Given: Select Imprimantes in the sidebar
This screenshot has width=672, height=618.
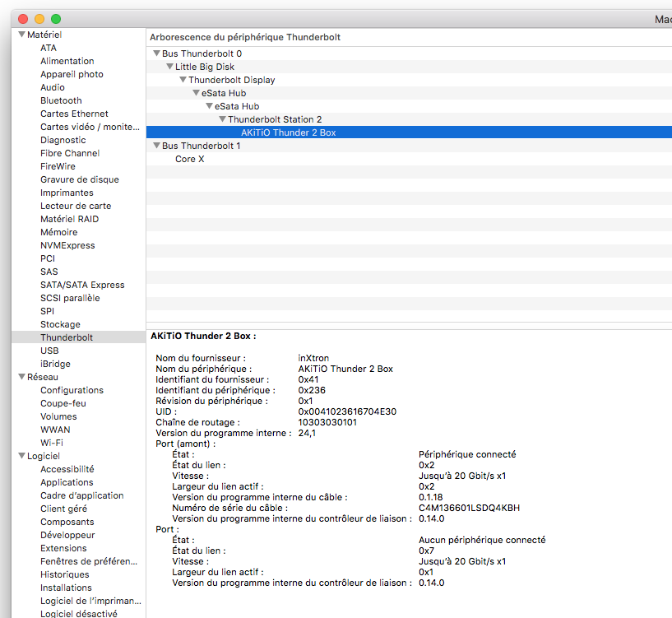Looking at the screenshot, I should point(67,193).
